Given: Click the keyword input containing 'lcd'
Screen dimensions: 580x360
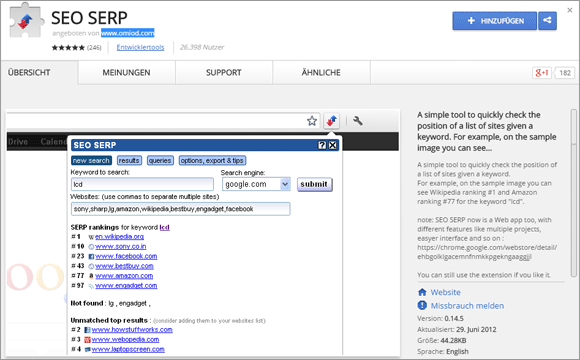Looking at the screenshot, I should click(x=142, y=184).
